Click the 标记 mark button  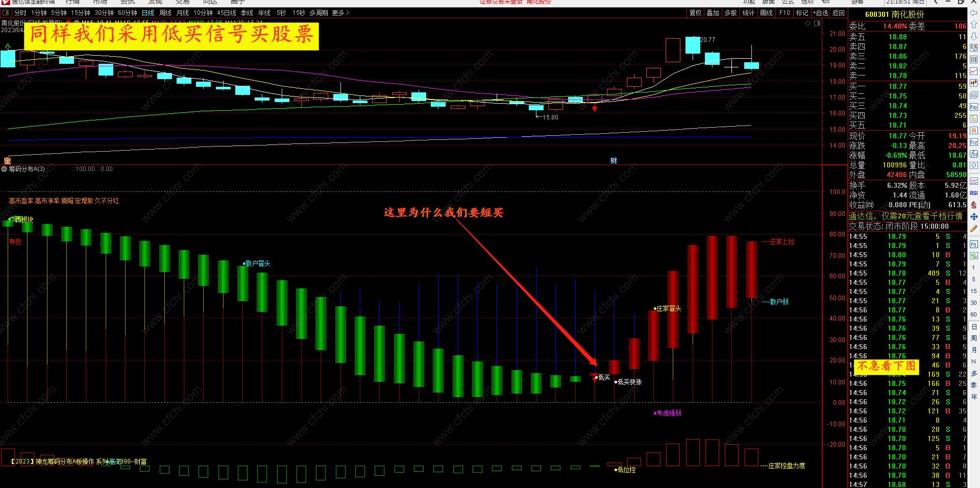pos(802,13)
